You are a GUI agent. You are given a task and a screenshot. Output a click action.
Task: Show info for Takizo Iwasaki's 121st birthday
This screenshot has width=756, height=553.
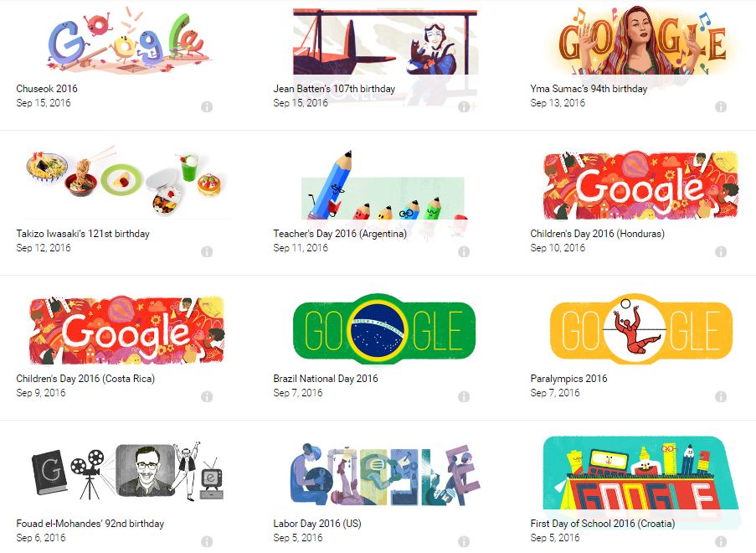pyautogui.click(x=207, y=251)
